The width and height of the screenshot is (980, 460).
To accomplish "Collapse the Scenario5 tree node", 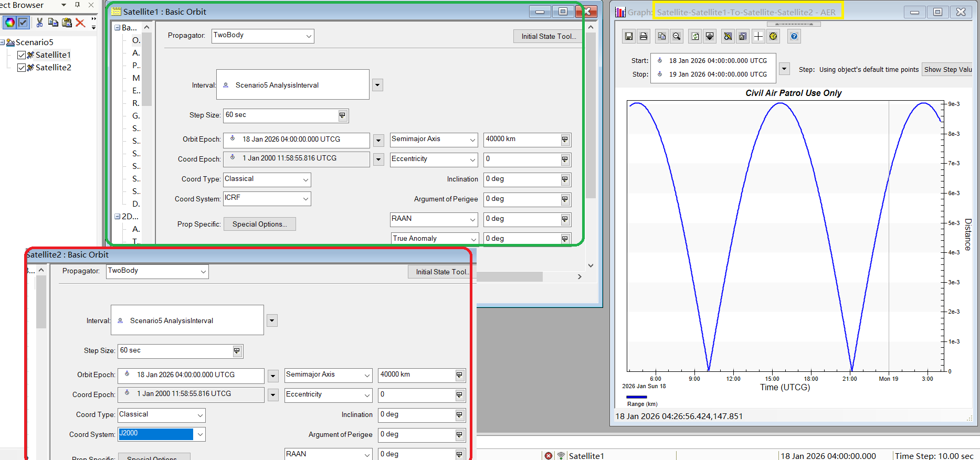I will [x=3, y=42].
